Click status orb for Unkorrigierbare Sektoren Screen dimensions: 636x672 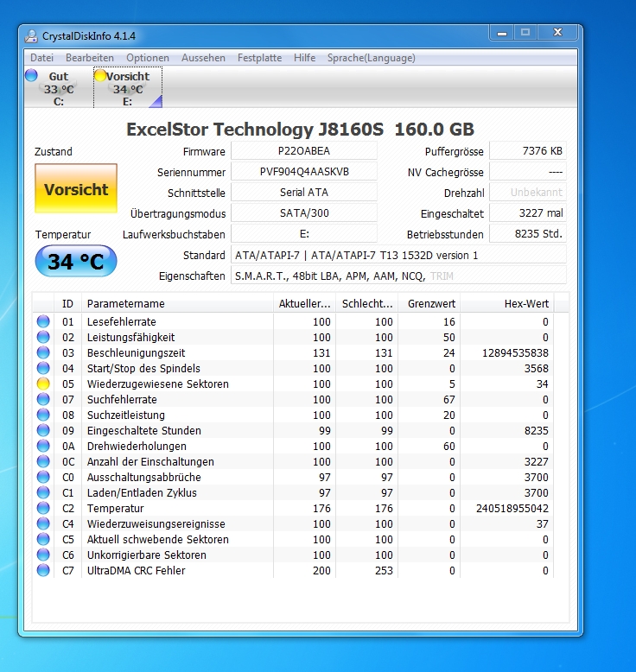coord(43,555)
